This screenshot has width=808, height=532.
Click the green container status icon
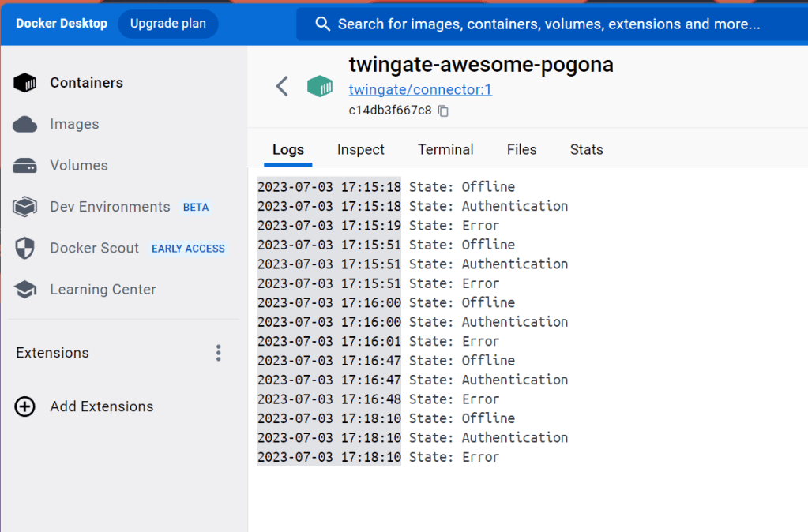320,86
